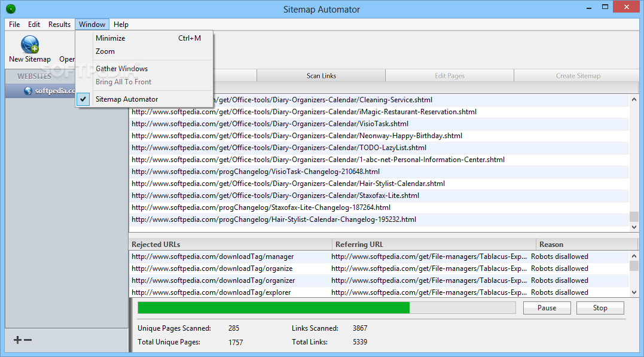Open the File menu
Viewport: 644px width, 357px height.
tap(14, 25)
